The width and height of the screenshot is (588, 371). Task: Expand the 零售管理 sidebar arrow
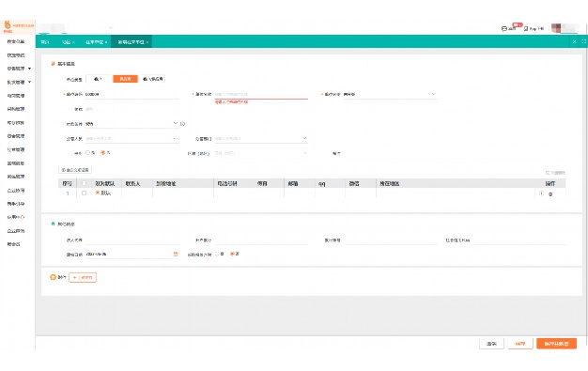click(x=30, y=69)
